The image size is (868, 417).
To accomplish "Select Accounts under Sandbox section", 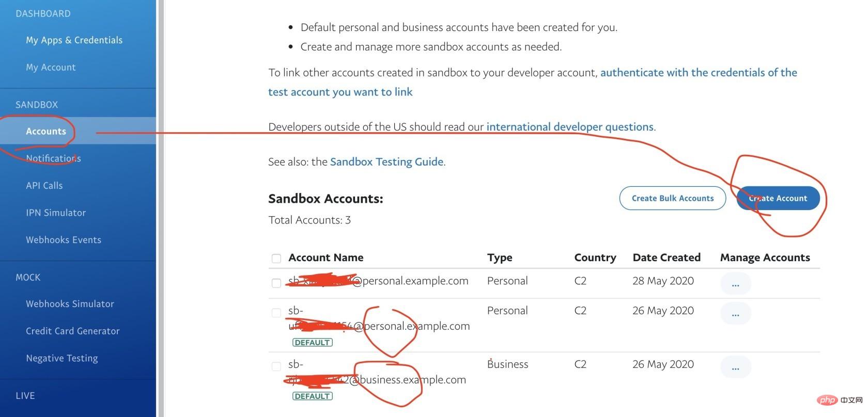I will pos(46,131).
